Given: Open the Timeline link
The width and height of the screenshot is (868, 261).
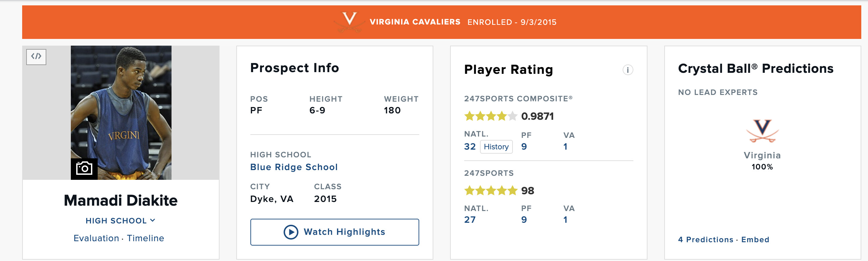Looking at the screenshot, I should coord(146,239).
